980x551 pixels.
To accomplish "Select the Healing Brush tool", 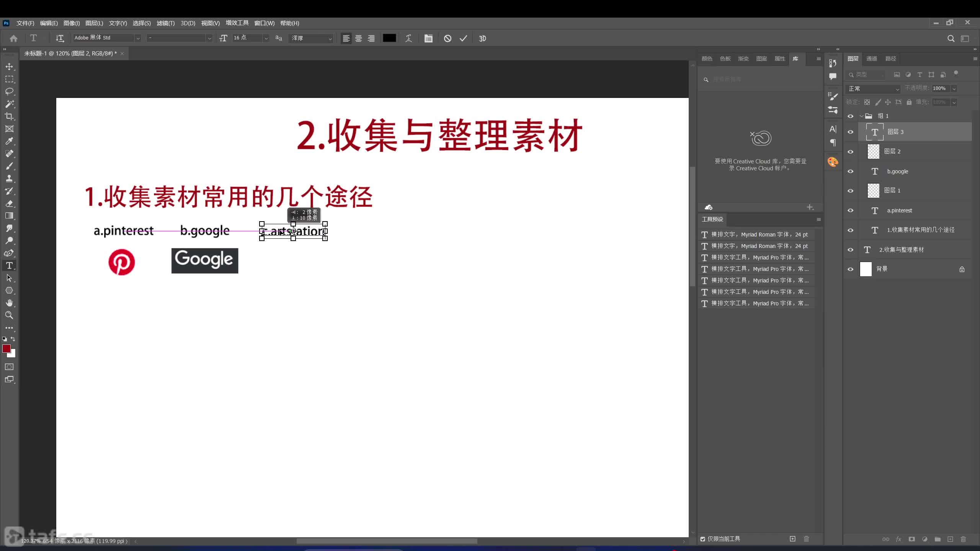I will [x=9, y=154].
